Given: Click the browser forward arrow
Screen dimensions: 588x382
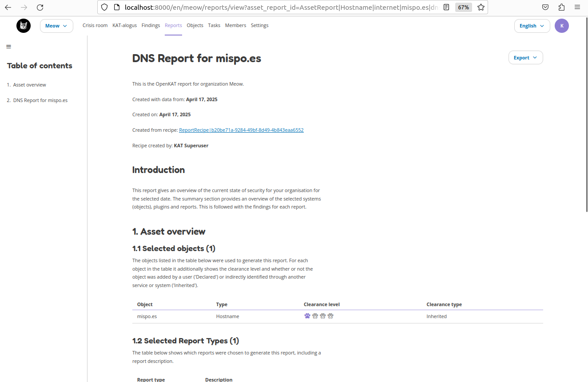Looking at the screenshot, I should point(24,7).
